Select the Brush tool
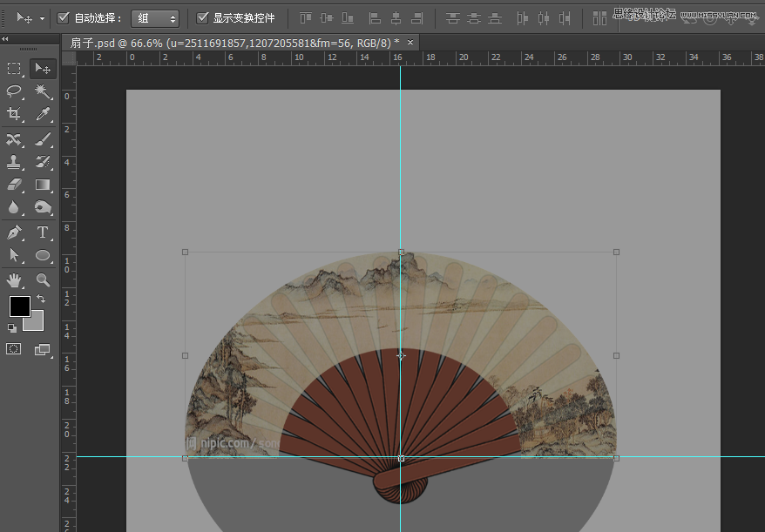 [x=43, y=139]
